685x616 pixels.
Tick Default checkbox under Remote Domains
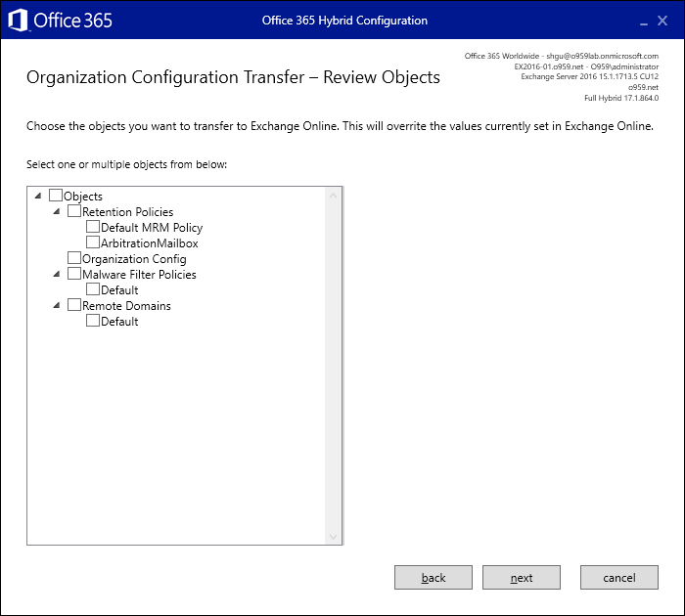pyautogui.click(x=93, y=321)
